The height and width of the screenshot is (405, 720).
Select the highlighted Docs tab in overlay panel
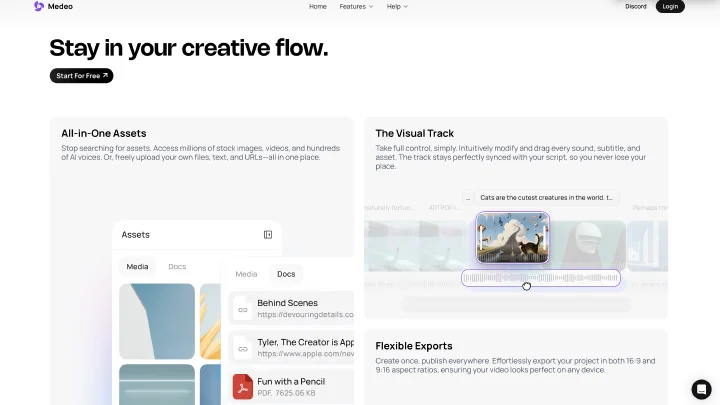point(286,274)
